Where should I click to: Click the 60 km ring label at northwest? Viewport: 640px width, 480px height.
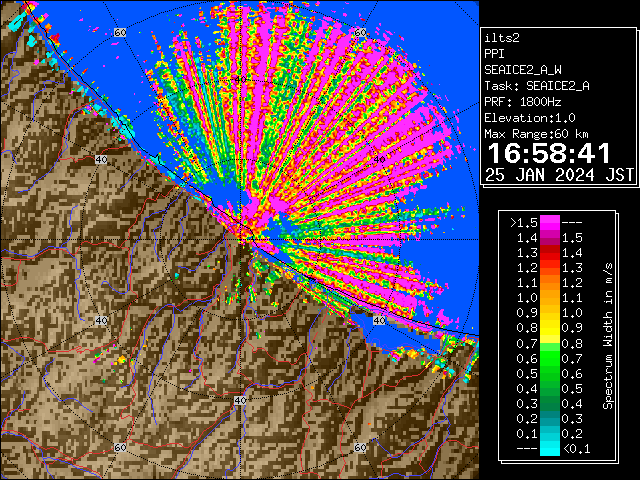click(x=120, y=33)
